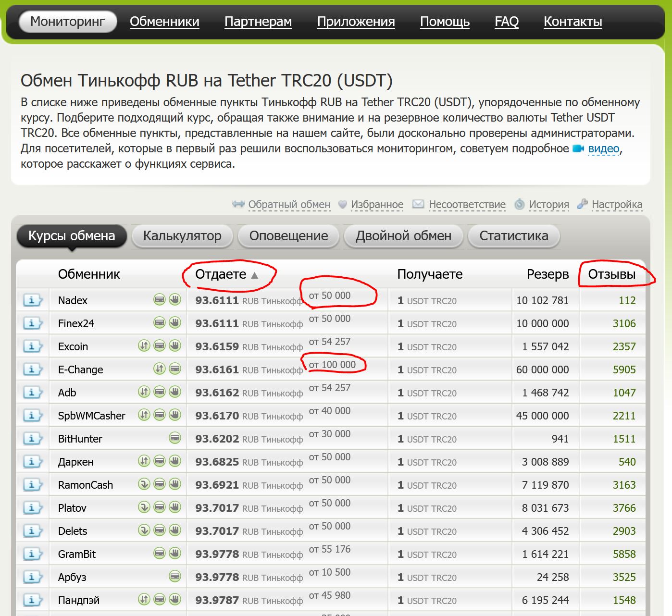Screen dimensions: 672x616
Task: Select the Курсы обмена tab
Action: [x=72, y=236]
